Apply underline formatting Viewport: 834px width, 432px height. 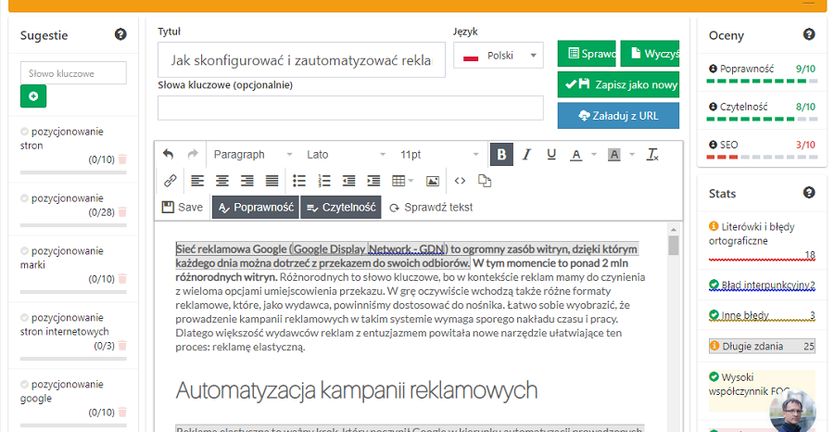click(551, 154)
